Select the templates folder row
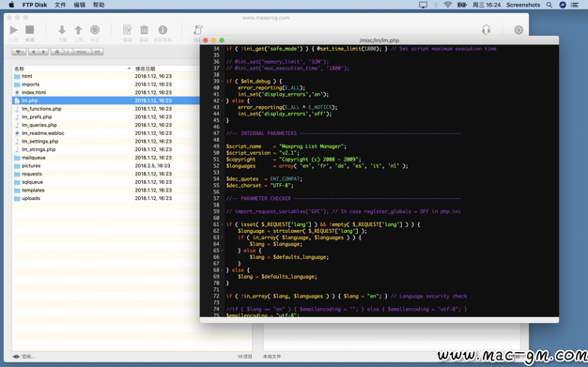The image size is (588, 367). pos(106,190)
